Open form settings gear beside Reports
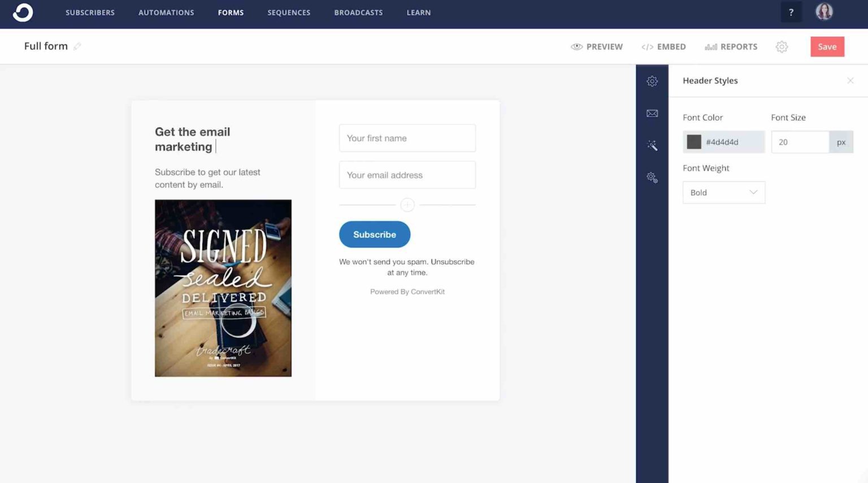Screen dimensions: 868x483 click(782, 47)
